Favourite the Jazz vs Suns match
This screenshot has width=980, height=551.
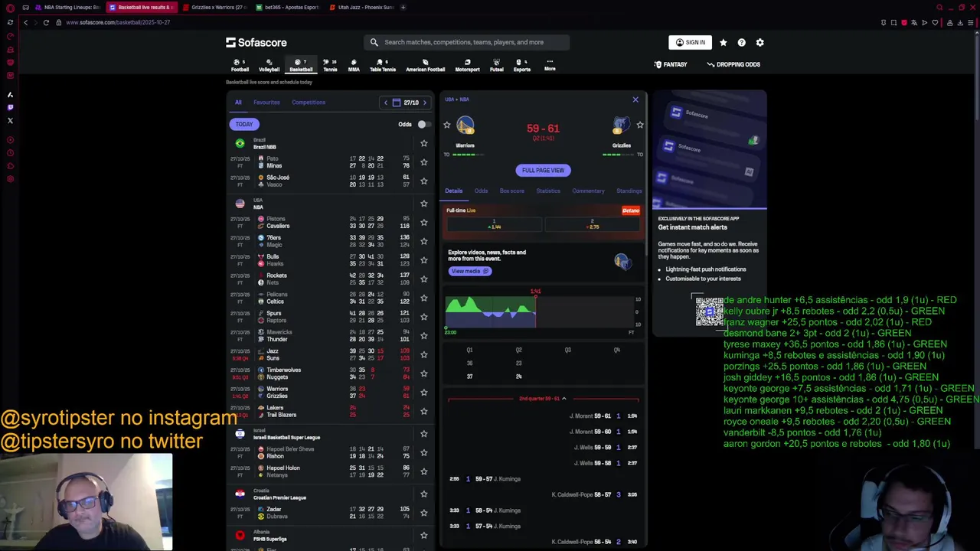tap(423, 354)
